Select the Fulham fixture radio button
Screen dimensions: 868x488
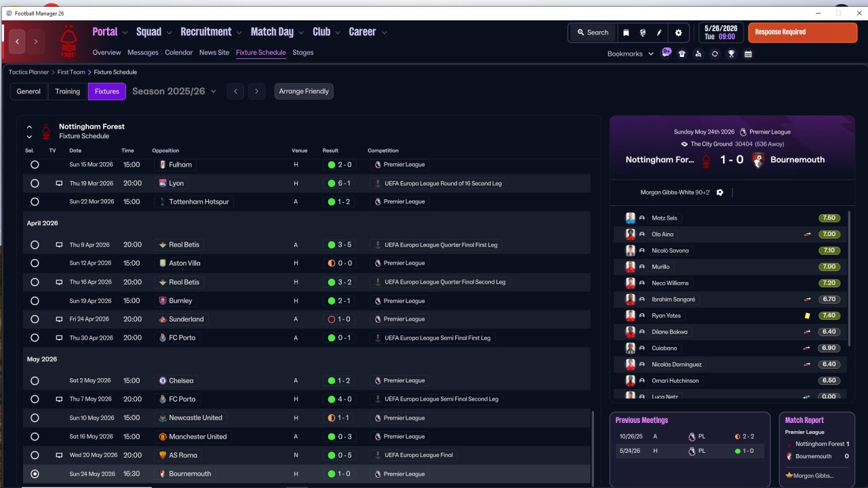pos(35,165)
